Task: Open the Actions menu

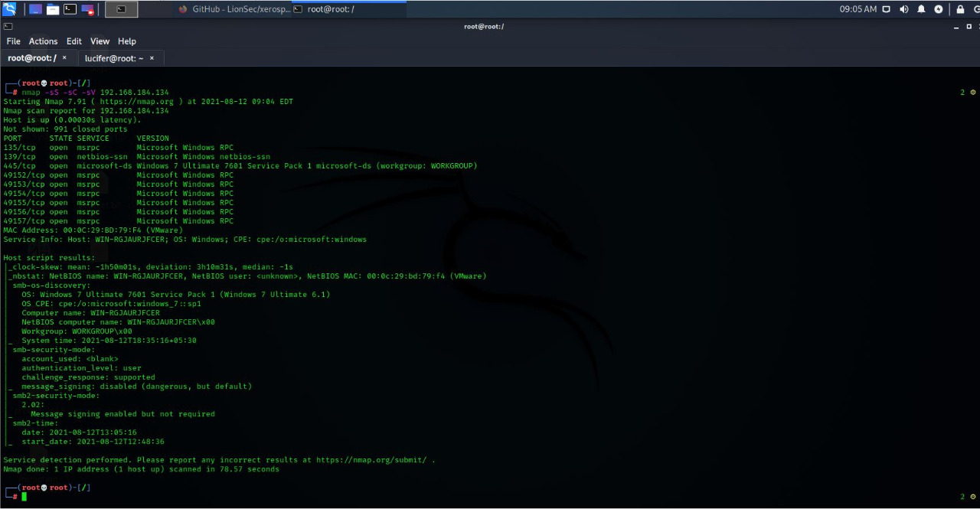Action: (x=43, y=41)
